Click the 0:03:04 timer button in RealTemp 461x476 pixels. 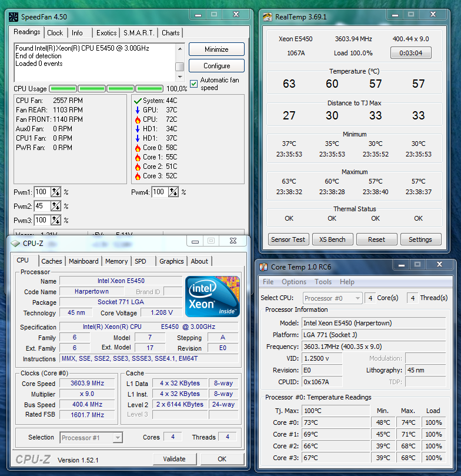click(x=410, y=53)
